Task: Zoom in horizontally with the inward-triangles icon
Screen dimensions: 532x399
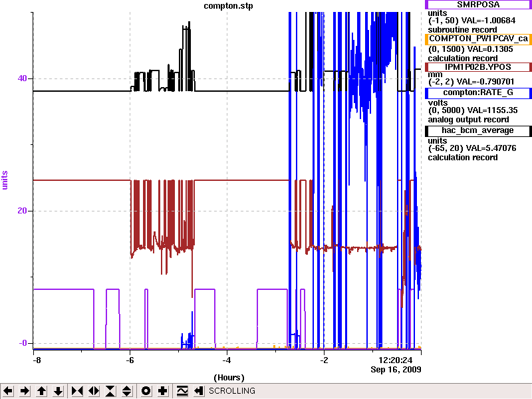Action: coord(77,391)
